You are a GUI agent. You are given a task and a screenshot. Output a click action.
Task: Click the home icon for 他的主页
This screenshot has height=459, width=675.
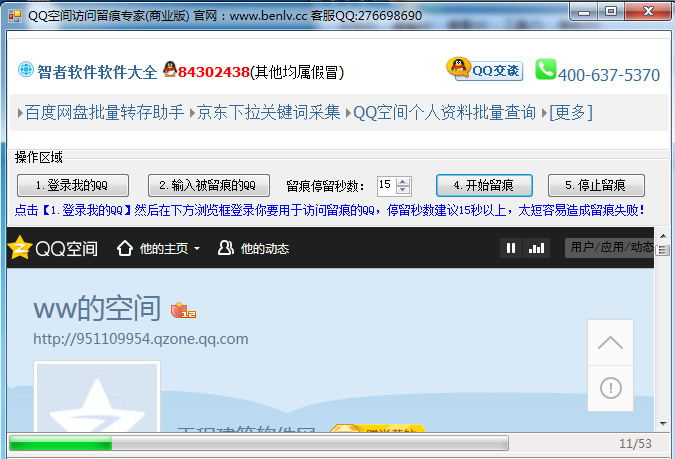tap(125, 248)
